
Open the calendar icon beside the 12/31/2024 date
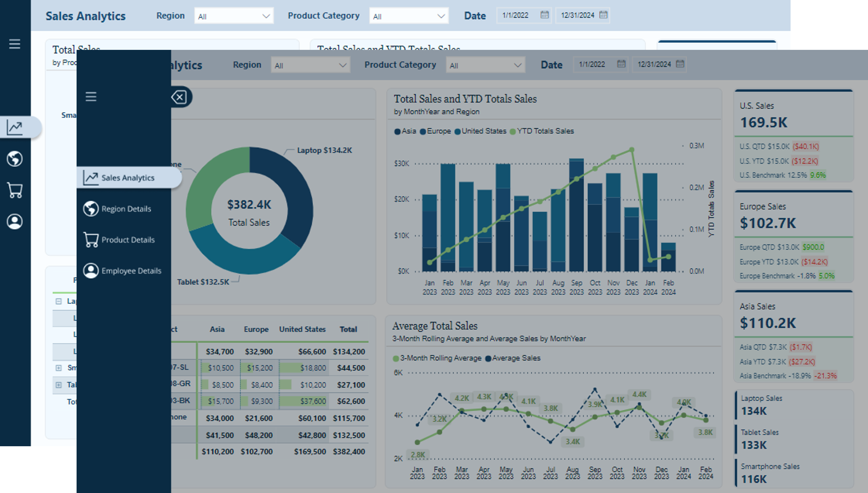tap(680, 64)
